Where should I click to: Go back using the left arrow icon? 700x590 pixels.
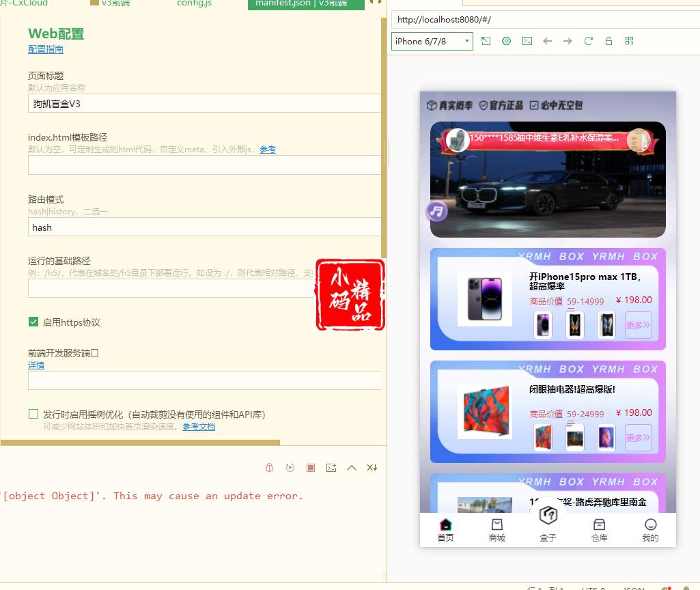point(547,41)
